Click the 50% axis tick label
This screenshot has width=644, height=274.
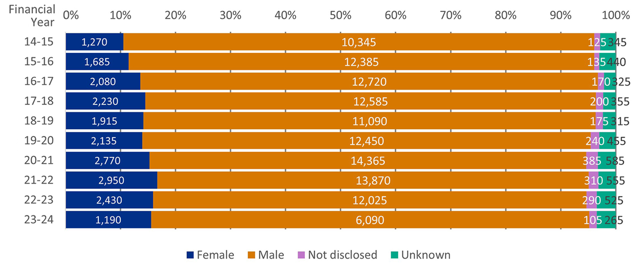(x=340, y=15)
